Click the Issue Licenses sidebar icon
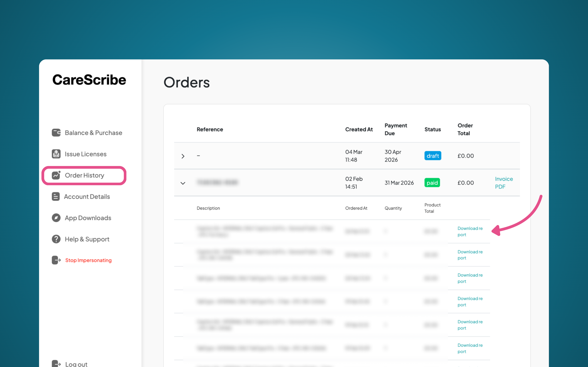Viewport: 588px width, 367px height. coord(56,154)
